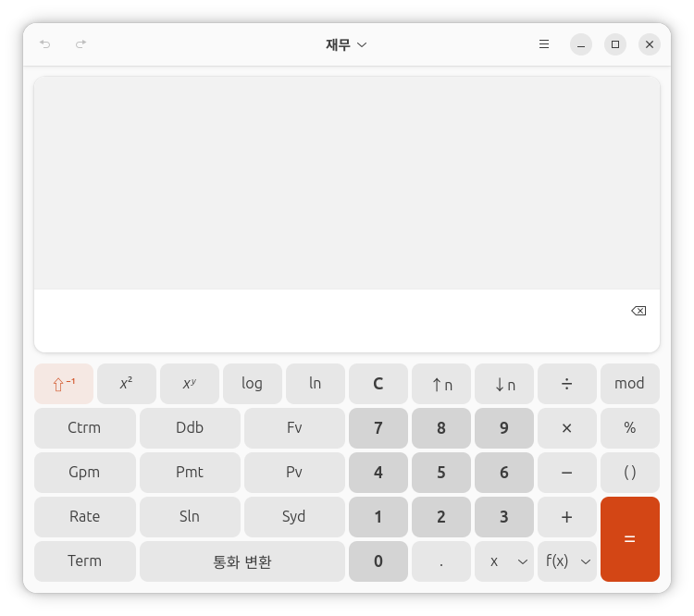The height and width of the screenshot is (616, 694).
Task: Click the Gpm button
Action: pyautogui.click(x=85, y=473)
